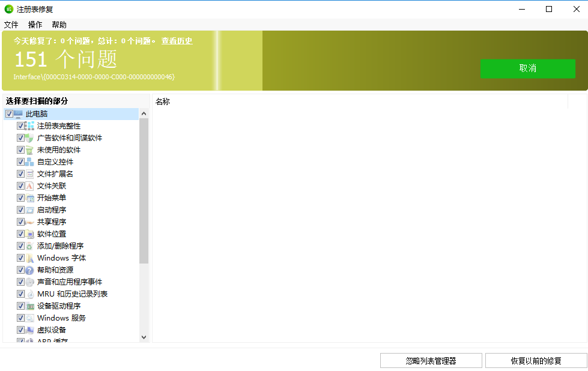The image size is (588, 371).
Task: Open the 操作 menu
Action: point(35,25)
